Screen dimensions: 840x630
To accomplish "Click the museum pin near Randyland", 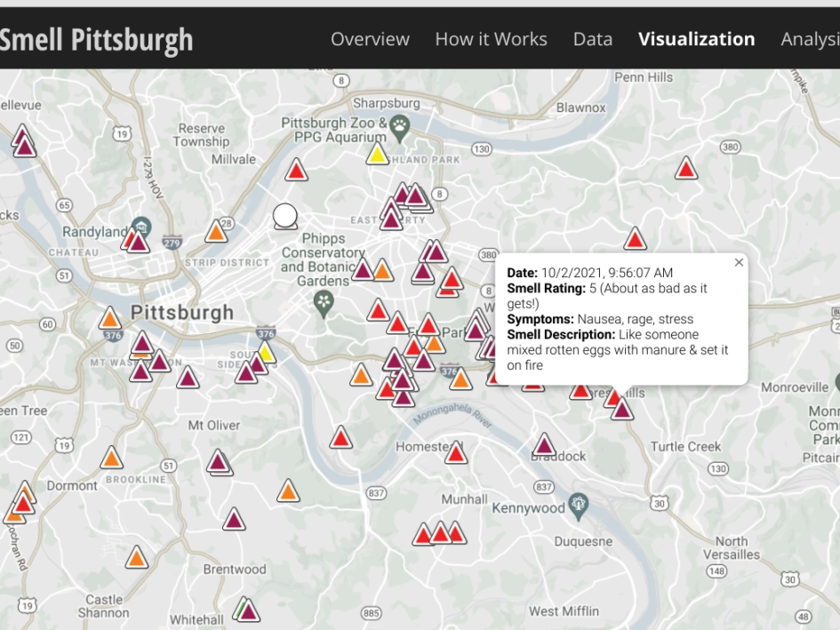I will point(141,226).
